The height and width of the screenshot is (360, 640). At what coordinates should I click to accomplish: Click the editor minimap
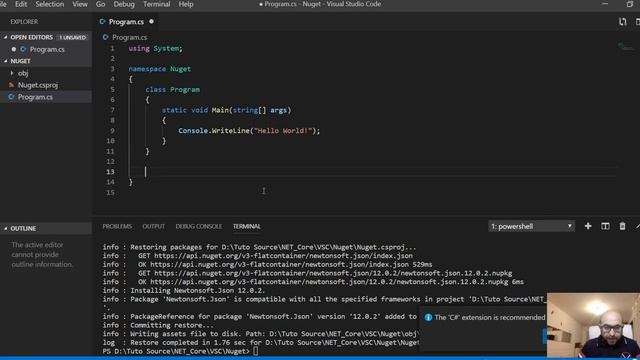tap(625, 47)
